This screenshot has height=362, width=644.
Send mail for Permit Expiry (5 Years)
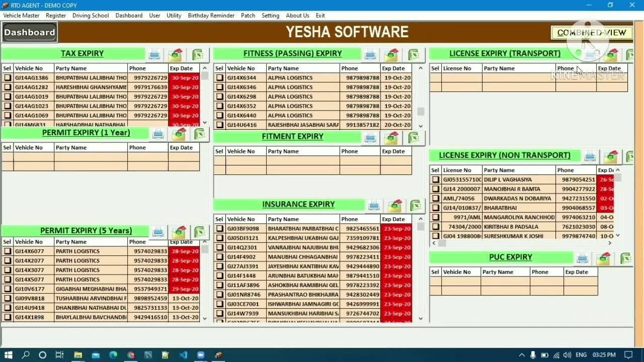[179, 232]
